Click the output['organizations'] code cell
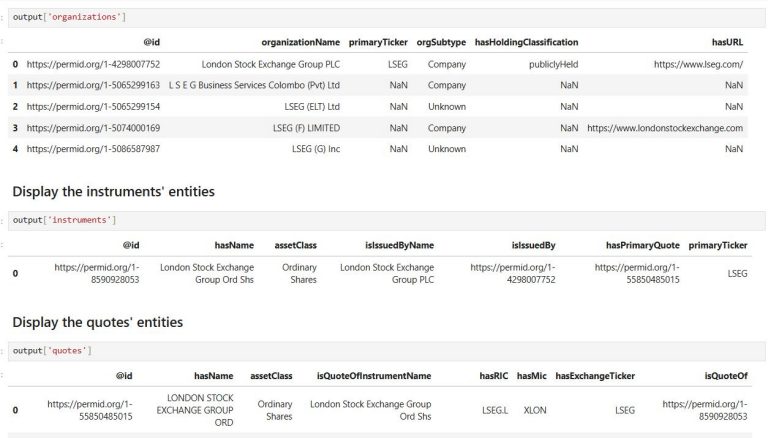Image resolution: width=768 pixels, height=438 pixels. pyautogui.click(x=386, y=17)
